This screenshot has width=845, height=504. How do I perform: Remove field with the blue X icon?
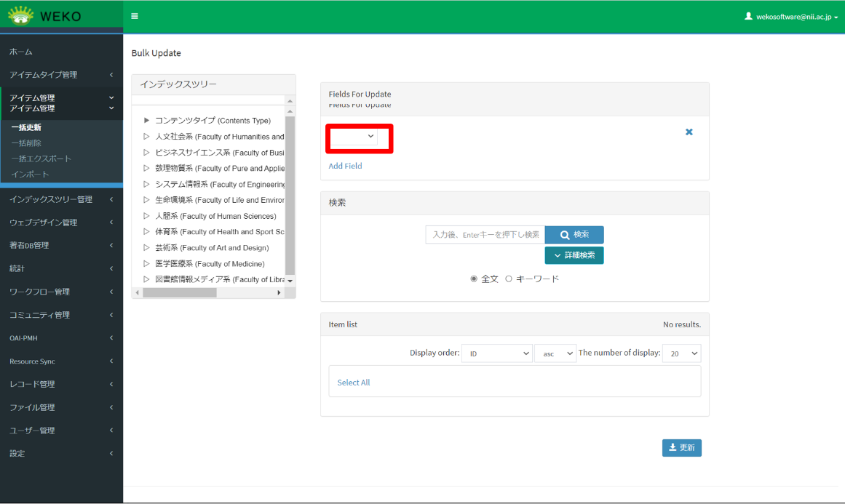[x=689, y=132]
